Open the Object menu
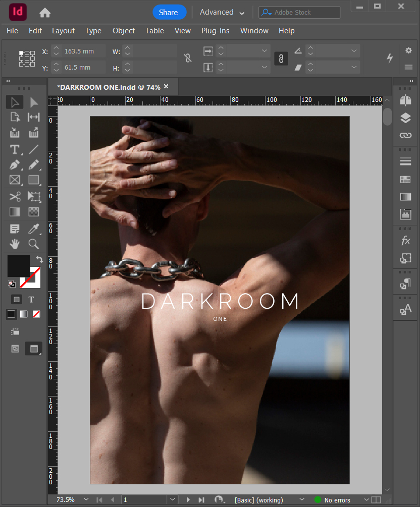The height and width of the screenshot is (507, 420). click(x=124, y=31)
